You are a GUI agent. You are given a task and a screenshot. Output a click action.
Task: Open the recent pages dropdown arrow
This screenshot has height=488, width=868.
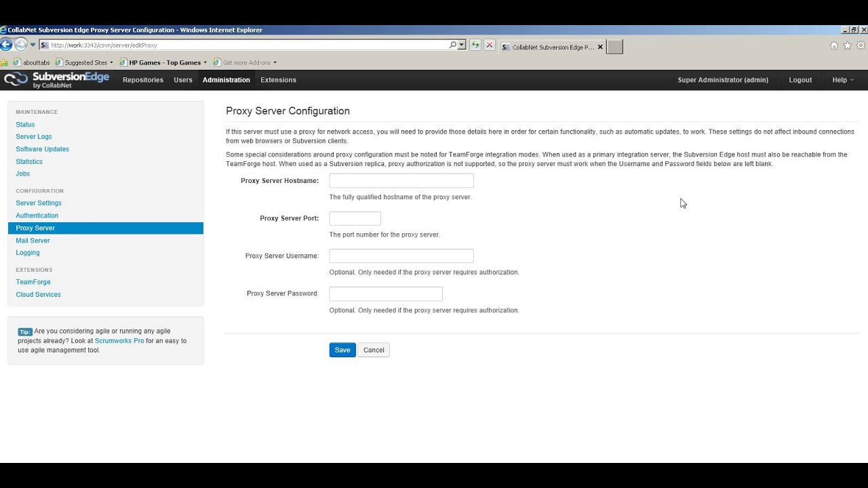click(33, 45)
